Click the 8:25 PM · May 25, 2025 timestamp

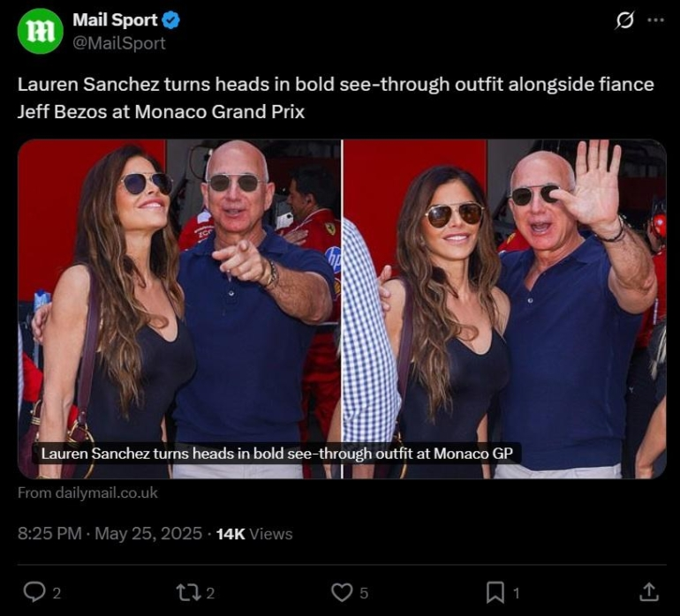(109, 533)
